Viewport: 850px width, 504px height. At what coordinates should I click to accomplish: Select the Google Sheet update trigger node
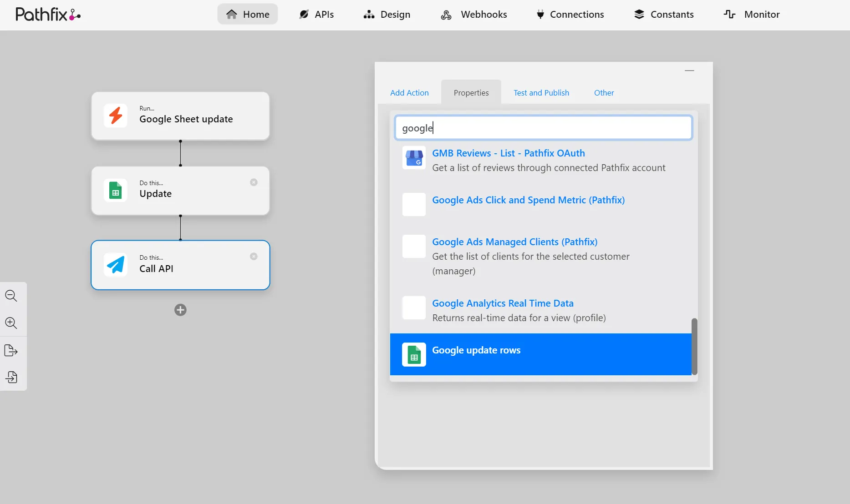180,116
